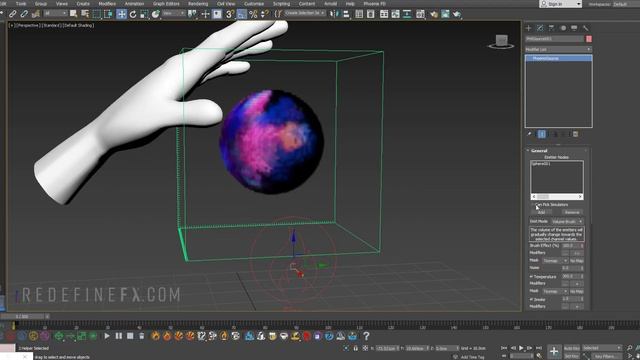Activate the Select and Scale tool
Screen dimensions: 640x360
coord(144,14)
